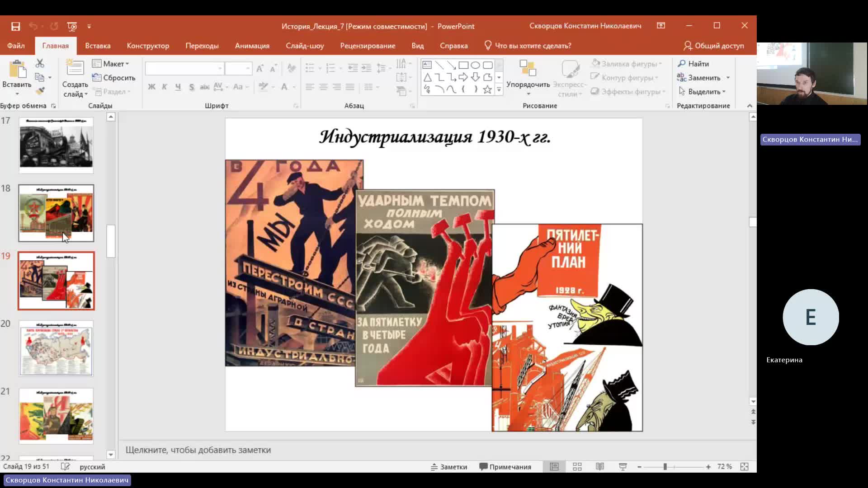Select the Right Arrow block shape
The image size is (868, 488).
pos(463,77)
